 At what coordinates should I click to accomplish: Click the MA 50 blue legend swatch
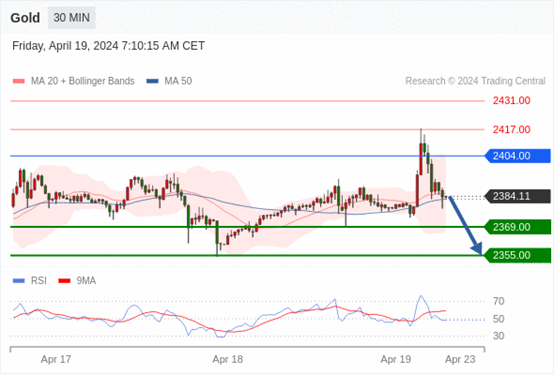coord(152,81)
